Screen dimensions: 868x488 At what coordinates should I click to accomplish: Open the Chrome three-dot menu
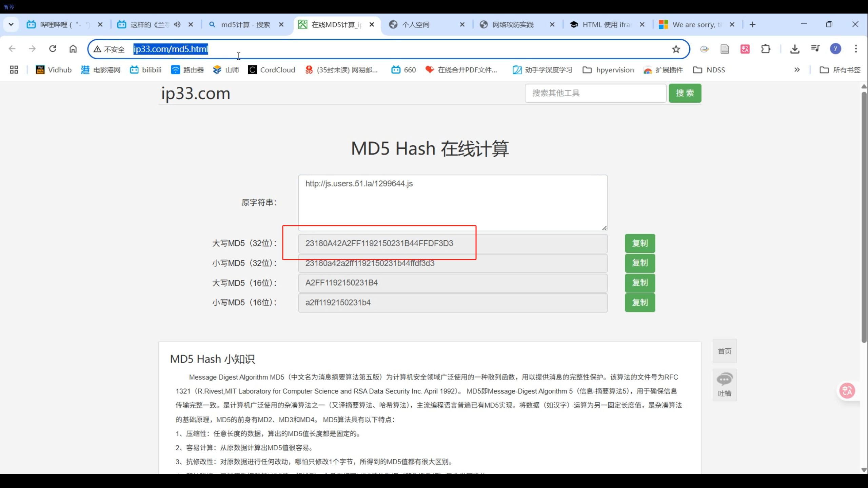click(856, 49)
